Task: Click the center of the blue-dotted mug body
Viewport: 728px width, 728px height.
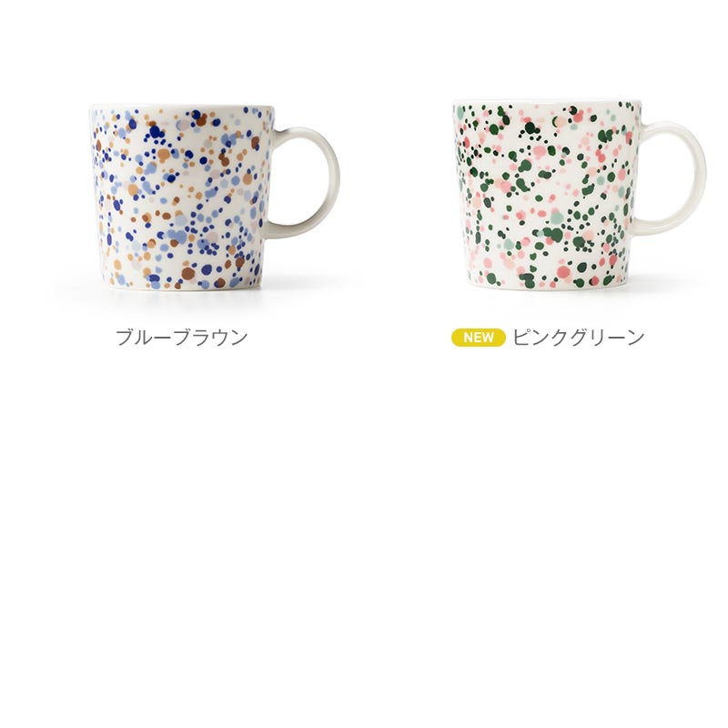Action: point(181,198)
